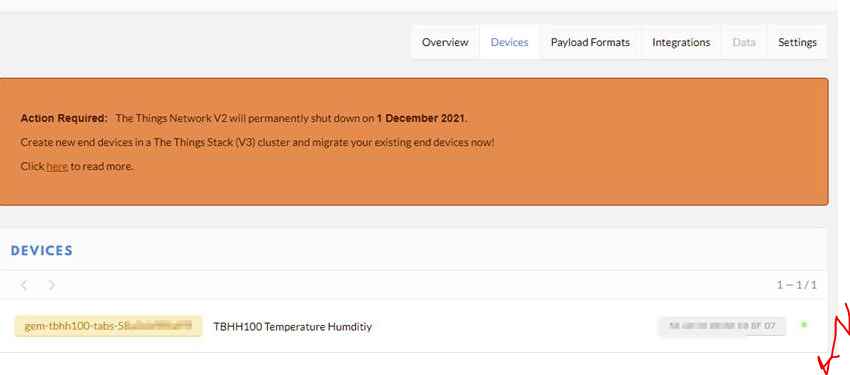Click the bold "Action Required:" label
Screen dimensions: 850x375
[x=64, y=118]
